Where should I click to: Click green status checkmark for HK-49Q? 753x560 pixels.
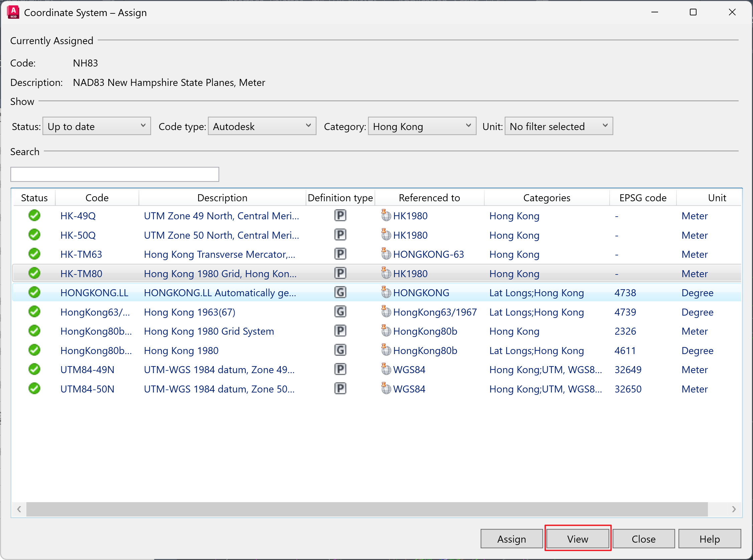coord(34,216)
